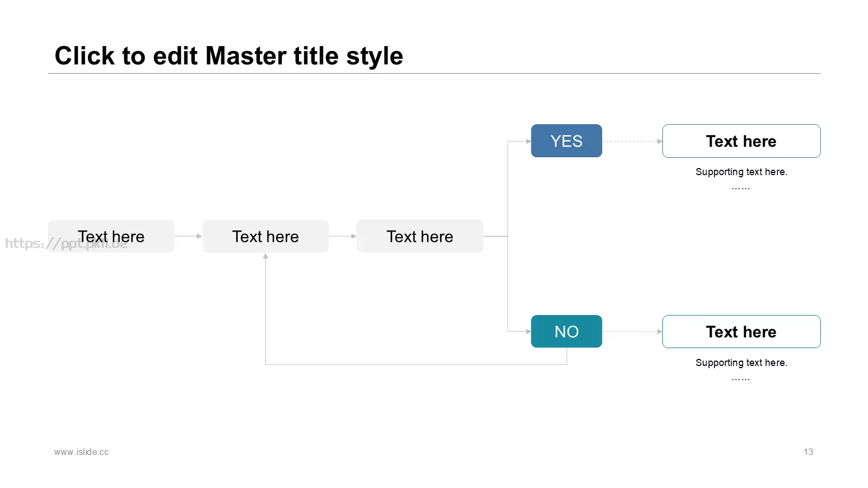This screenshot has width=868, height=488.
Task: Select the outlined 'Text here' box beside NO
Action: click(741, 331)
